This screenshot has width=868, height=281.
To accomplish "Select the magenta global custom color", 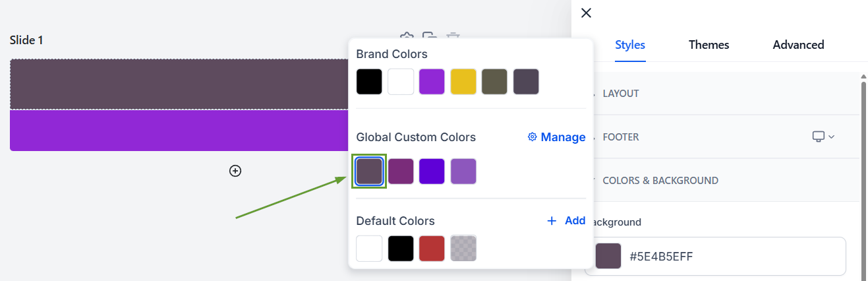I will coord(401,172).
